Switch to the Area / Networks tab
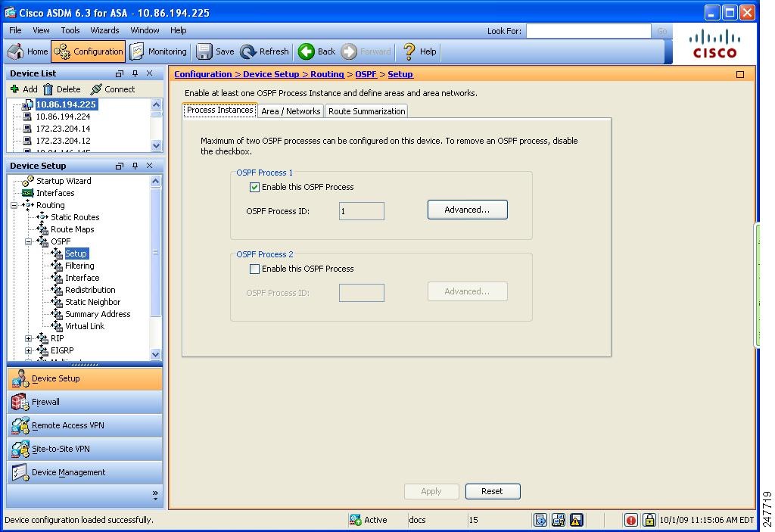775x532 pixels. [x=290, y=110]
